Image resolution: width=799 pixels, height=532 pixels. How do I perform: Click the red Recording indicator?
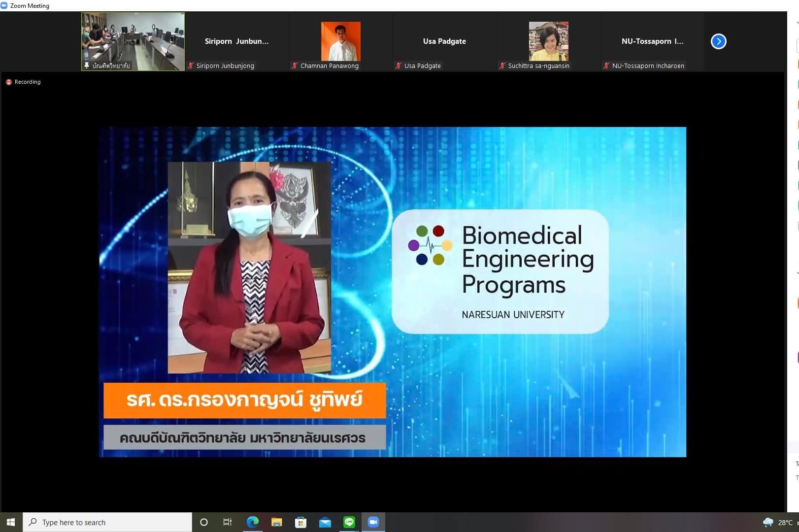tap(23, 82)
